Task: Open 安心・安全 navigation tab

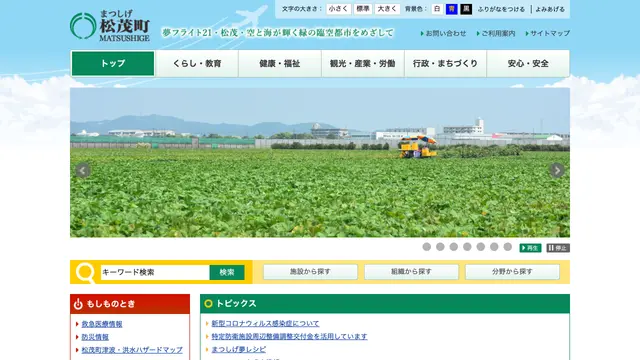Action: [x=528, y=63]
